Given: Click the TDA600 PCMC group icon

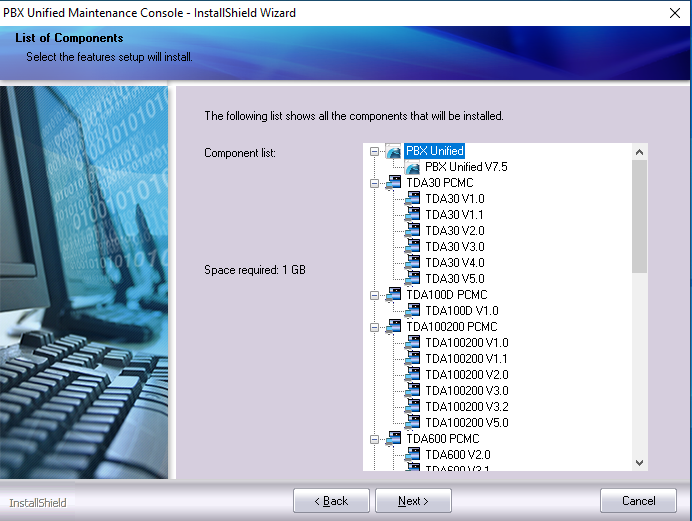Looking at the screenshot, I should coord(393,439).
